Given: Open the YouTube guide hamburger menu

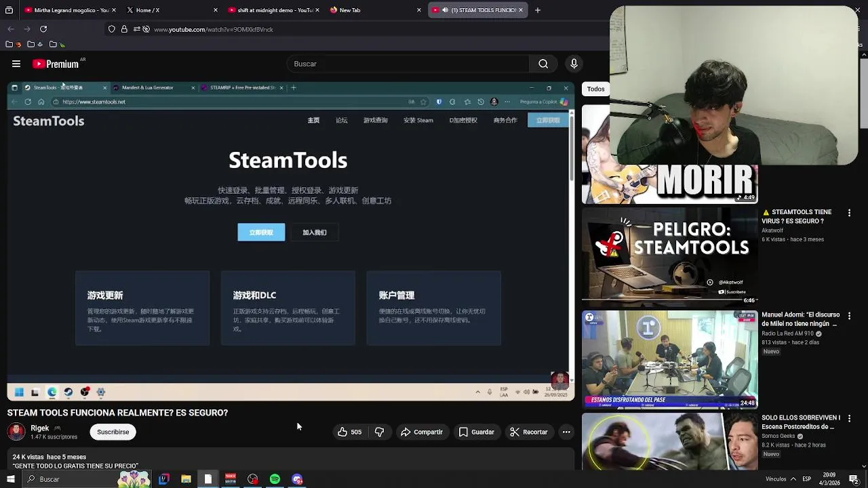Looking at the screenshot, I should pos(16,64).
